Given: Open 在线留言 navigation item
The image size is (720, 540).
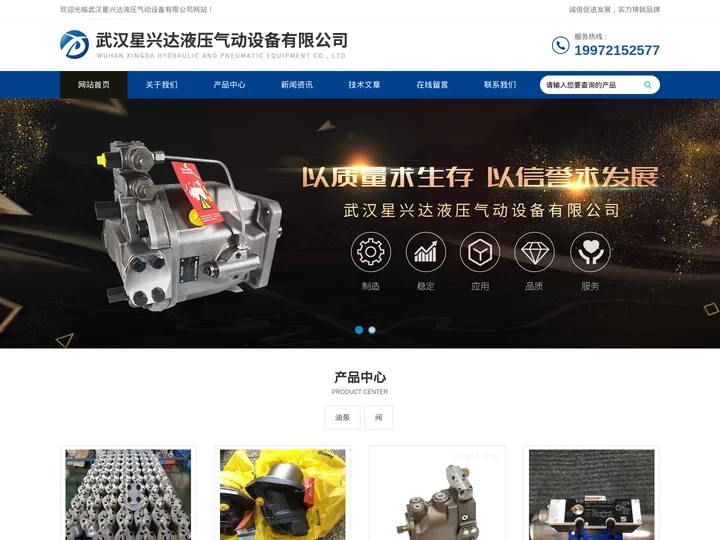Looking at the screenshot, I should pyautogui.click(x=432, y=85).
